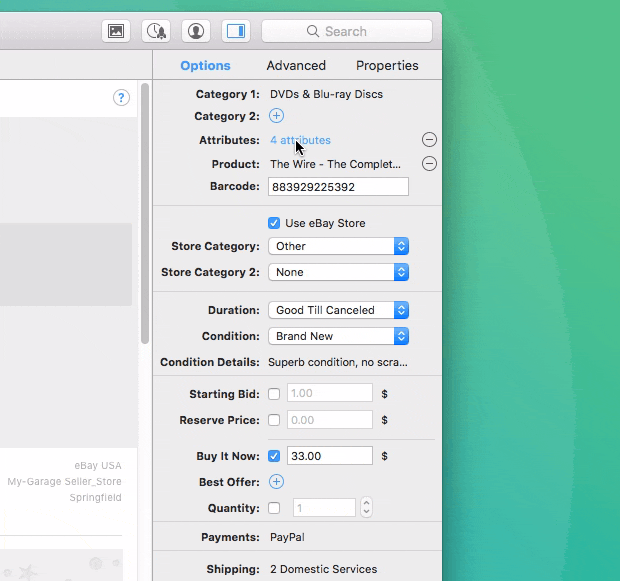Image resolution: width=620 pixels, height=581 pixels.
Task: Click the Reserve Price amount field
Action: [330, 420]
